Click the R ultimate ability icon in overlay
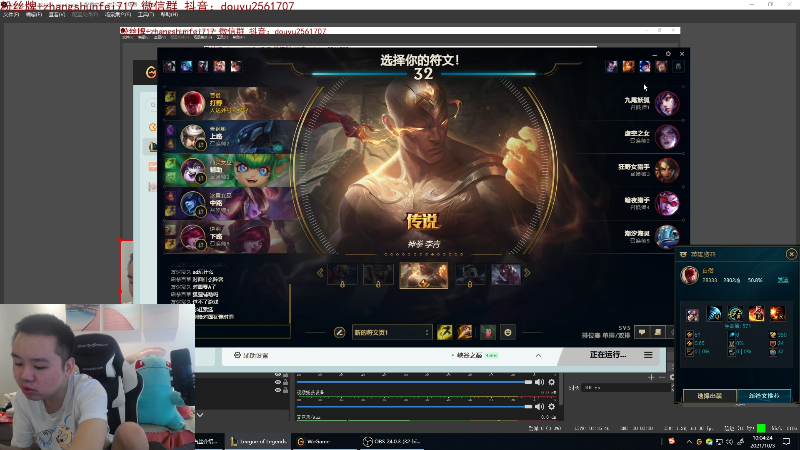The width and height of the screenshot is (800, 450). 778,314
